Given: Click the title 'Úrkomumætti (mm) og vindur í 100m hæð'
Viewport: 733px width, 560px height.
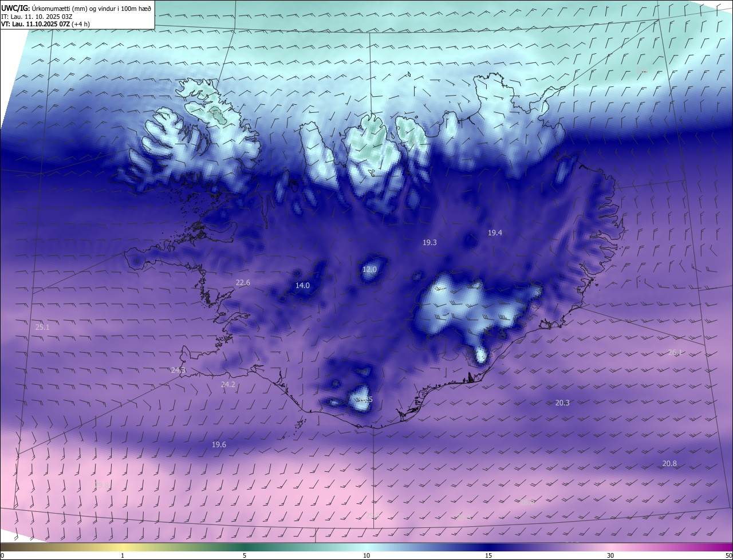Looking at the screenshot, I should point(92,7).
